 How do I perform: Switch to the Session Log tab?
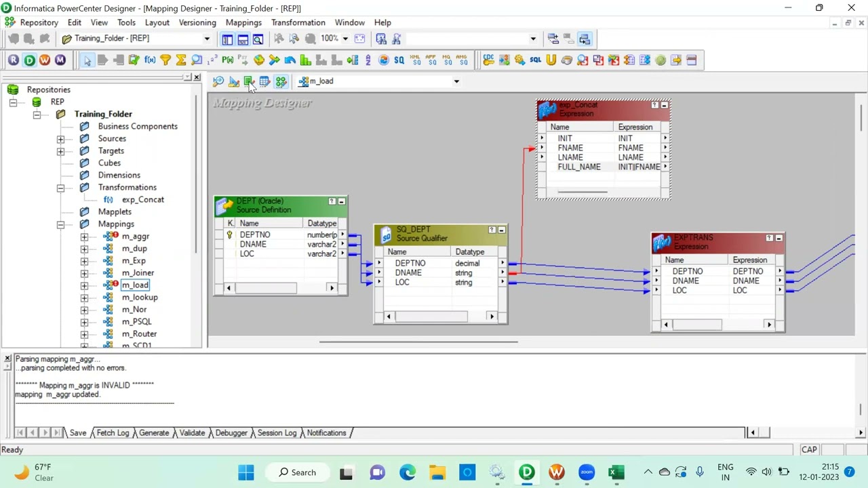277,432
